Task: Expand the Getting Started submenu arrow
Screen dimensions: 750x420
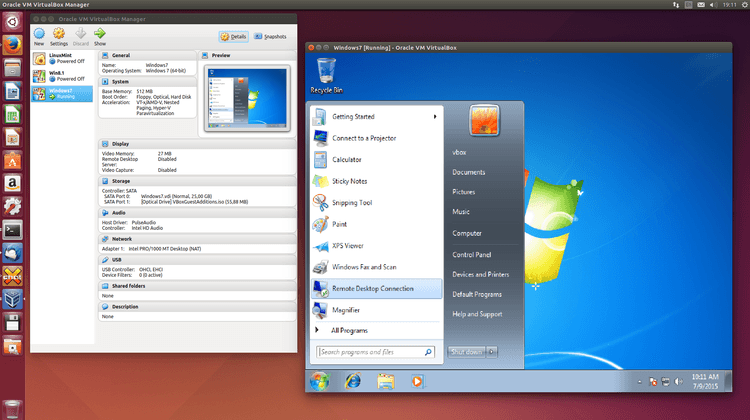Action: point(435,116)
